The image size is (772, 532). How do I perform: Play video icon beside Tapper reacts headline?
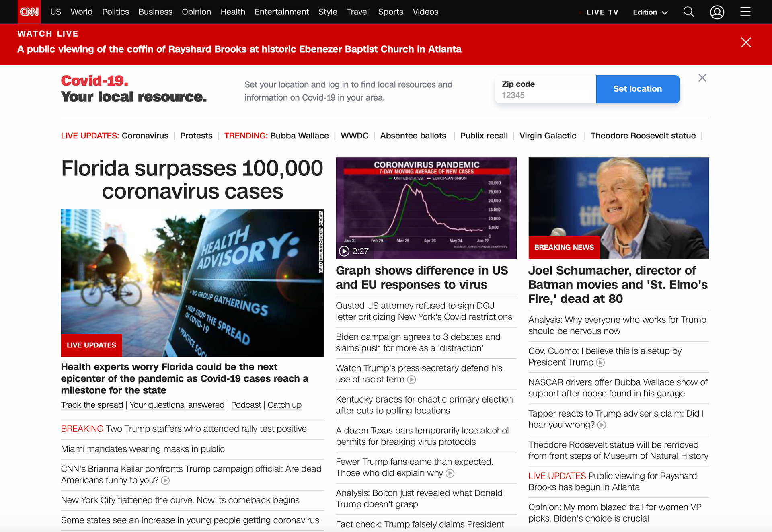click(x=602, y=425)
